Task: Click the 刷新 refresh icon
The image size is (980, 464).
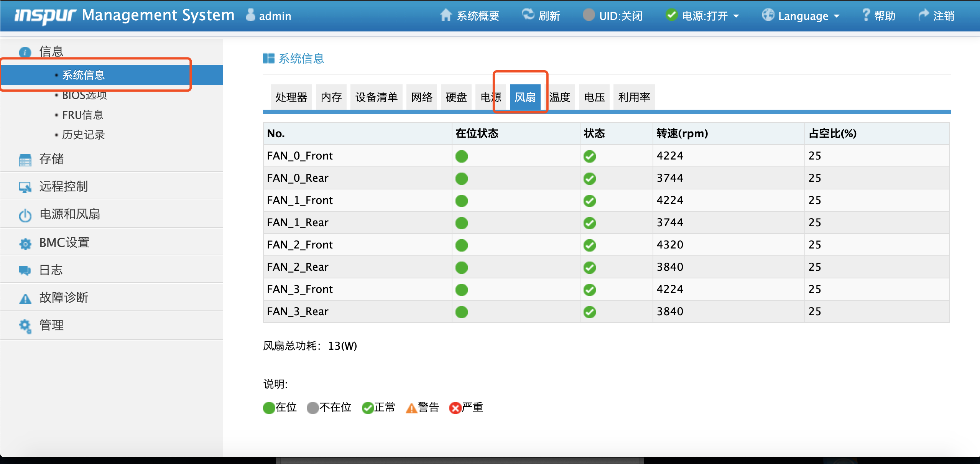Action: coord(528,15)
